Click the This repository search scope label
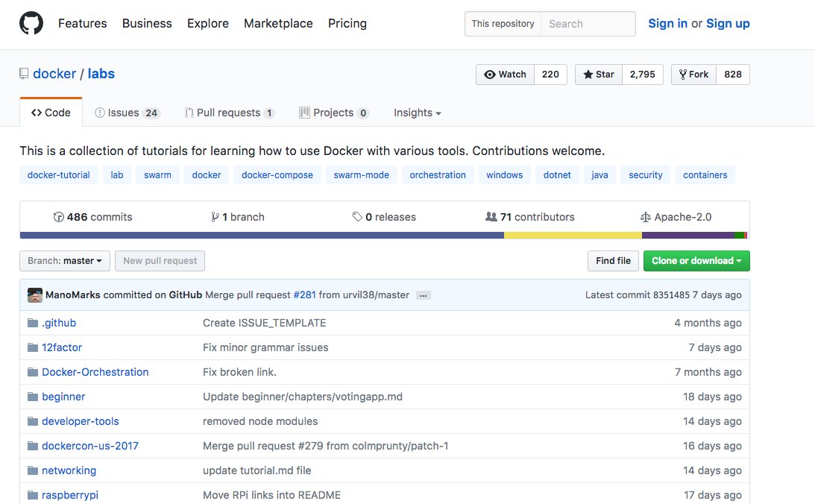This screenshot has width=815, height=504. [503, 24]
